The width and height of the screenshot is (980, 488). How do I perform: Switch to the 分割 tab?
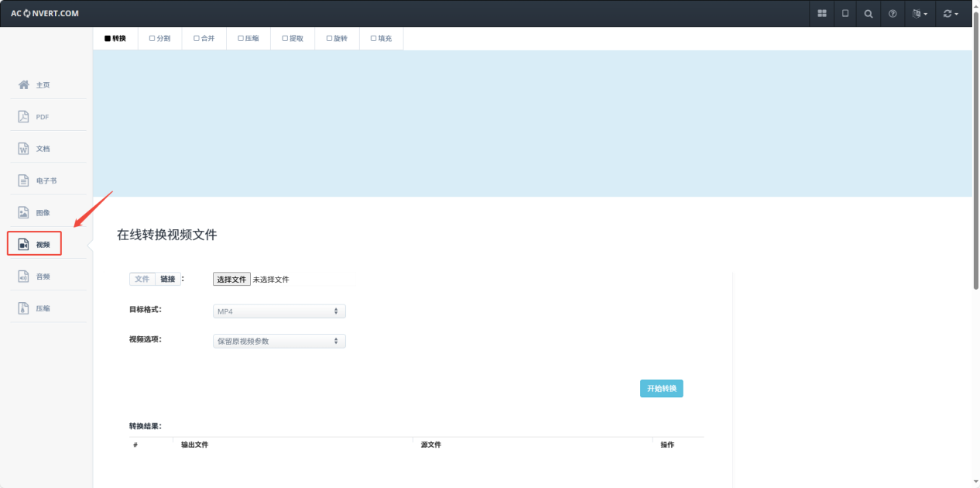tap(159, 38)
